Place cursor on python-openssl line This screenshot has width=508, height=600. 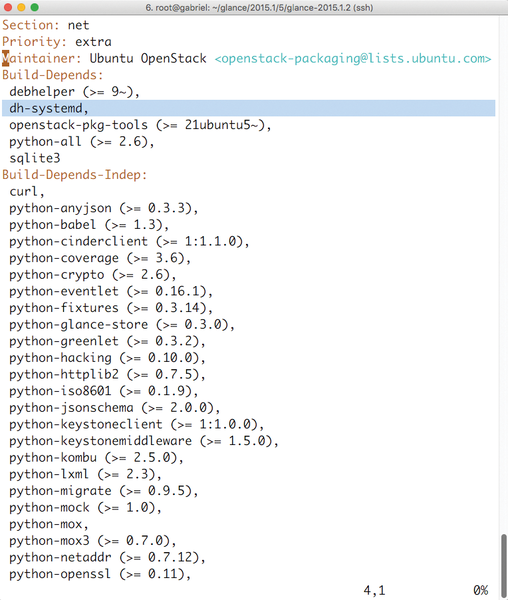100,574
